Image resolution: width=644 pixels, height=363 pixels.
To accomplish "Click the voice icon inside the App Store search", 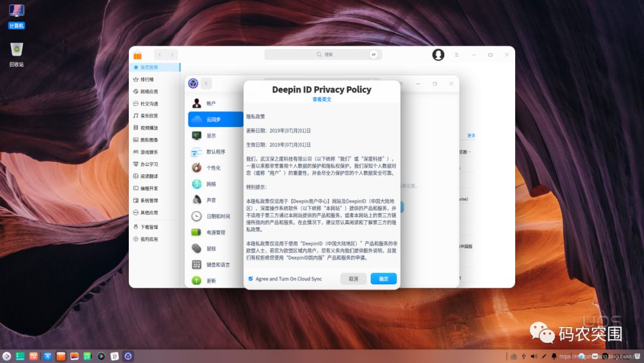I will click(x=374, y=54).
